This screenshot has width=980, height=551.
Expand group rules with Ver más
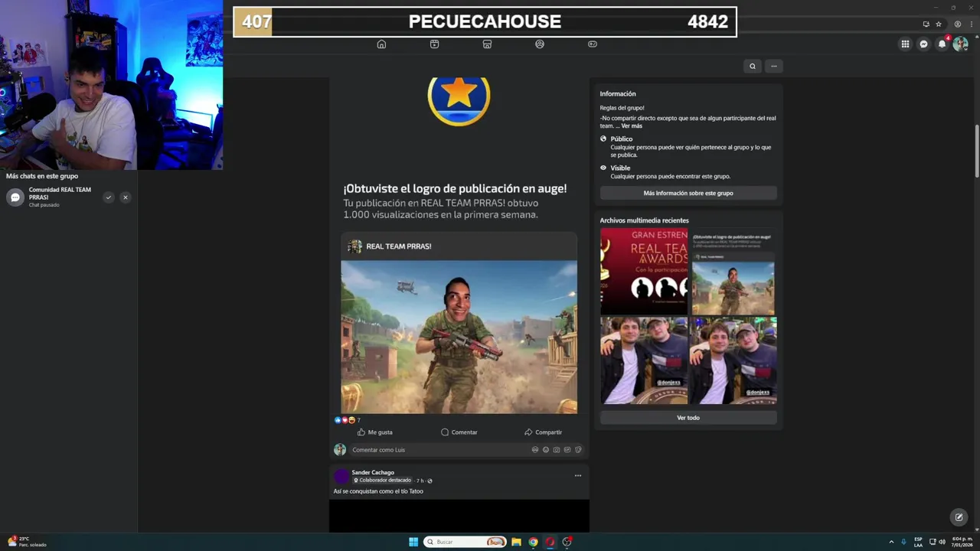coord(632,126)
